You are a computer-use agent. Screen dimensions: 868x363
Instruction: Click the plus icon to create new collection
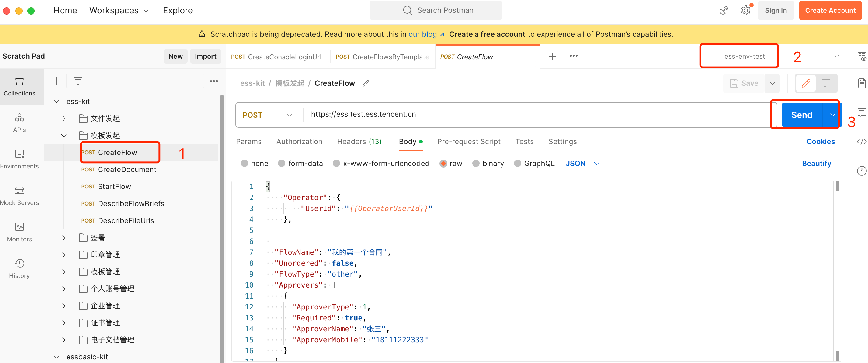coord(57,81)
